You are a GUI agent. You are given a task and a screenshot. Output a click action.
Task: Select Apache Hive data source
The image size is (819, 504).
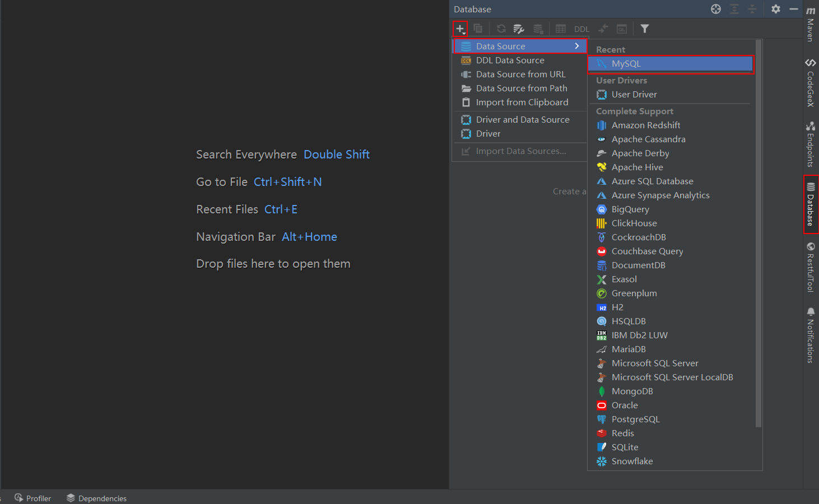[x=671, y=167]
